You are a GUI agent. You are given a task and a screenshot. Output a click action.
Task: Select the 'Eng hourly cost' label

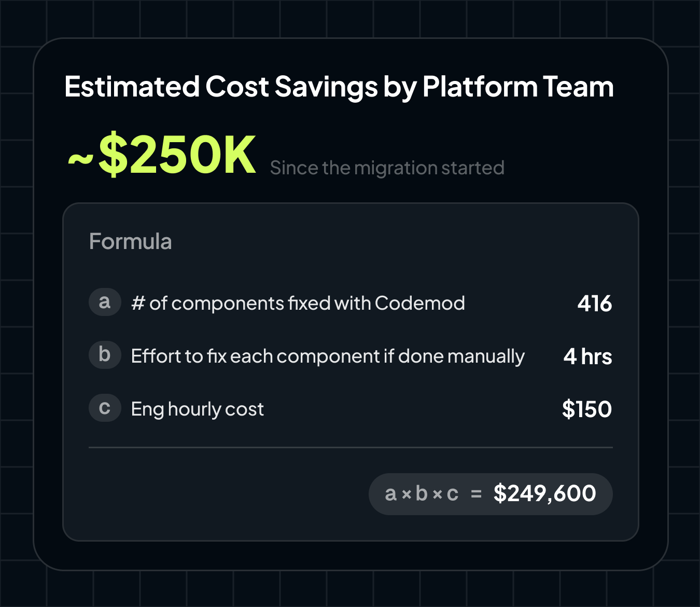coord(197,409)
